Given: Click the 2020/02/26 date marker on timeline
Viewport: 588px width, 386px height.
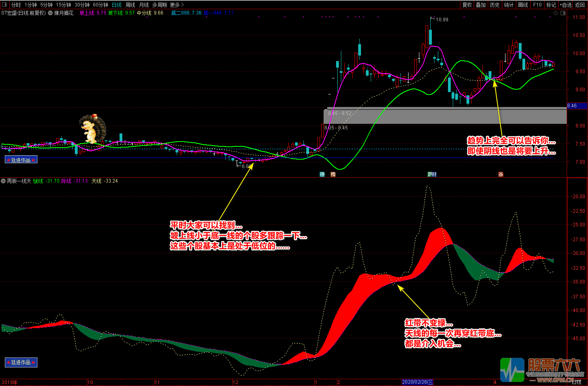Looking at the screenshot, I should pos(417,382).
